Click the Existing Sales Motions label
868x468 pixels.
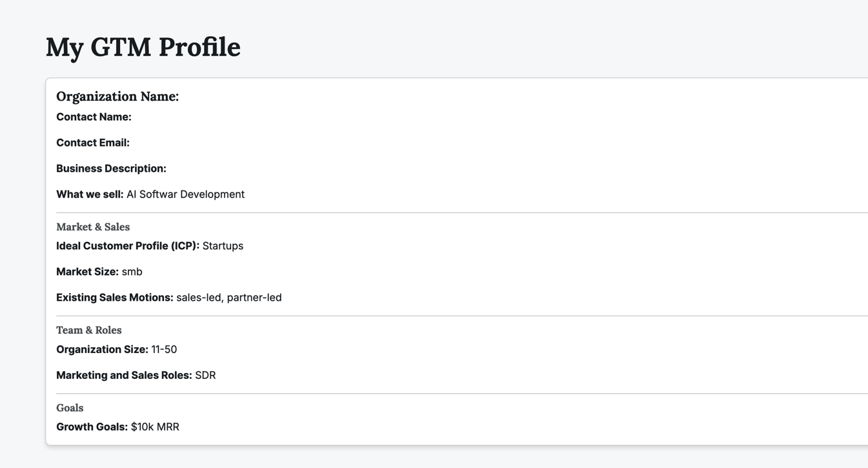point(115,298)
